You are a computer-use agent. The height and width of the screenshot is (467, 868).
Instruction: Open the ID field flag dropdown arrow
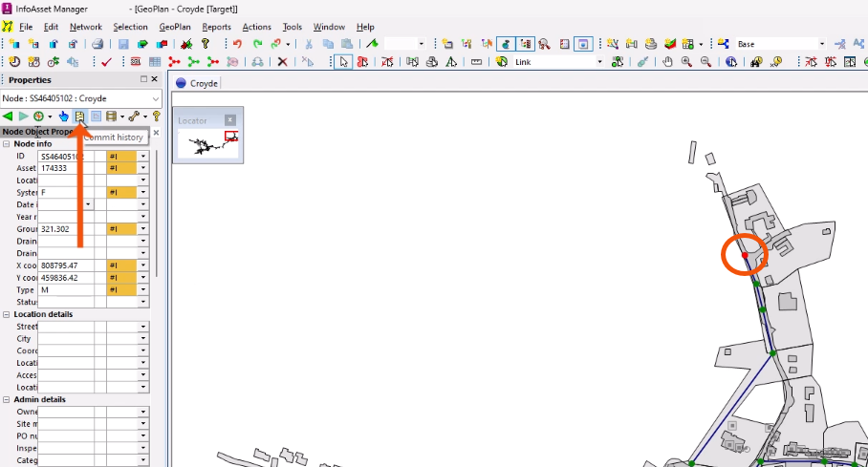click(143, 156)
